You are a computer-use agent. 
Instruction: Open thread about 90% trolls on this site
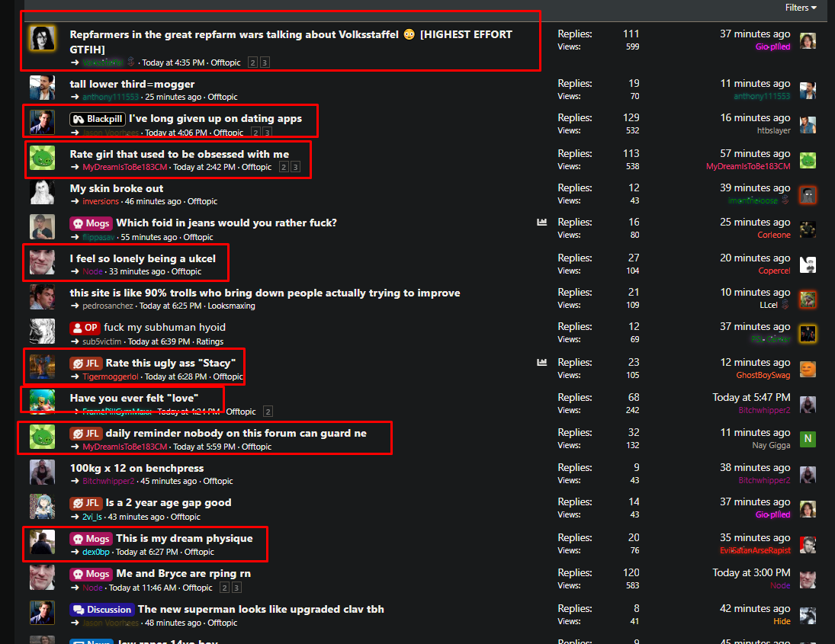click(x=265, y=293)
